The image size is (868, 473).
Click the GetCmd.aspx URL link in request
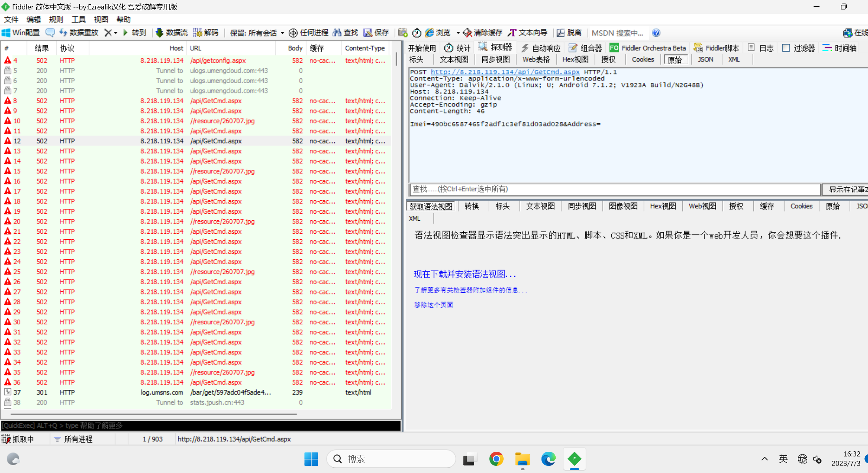point(505,72)
